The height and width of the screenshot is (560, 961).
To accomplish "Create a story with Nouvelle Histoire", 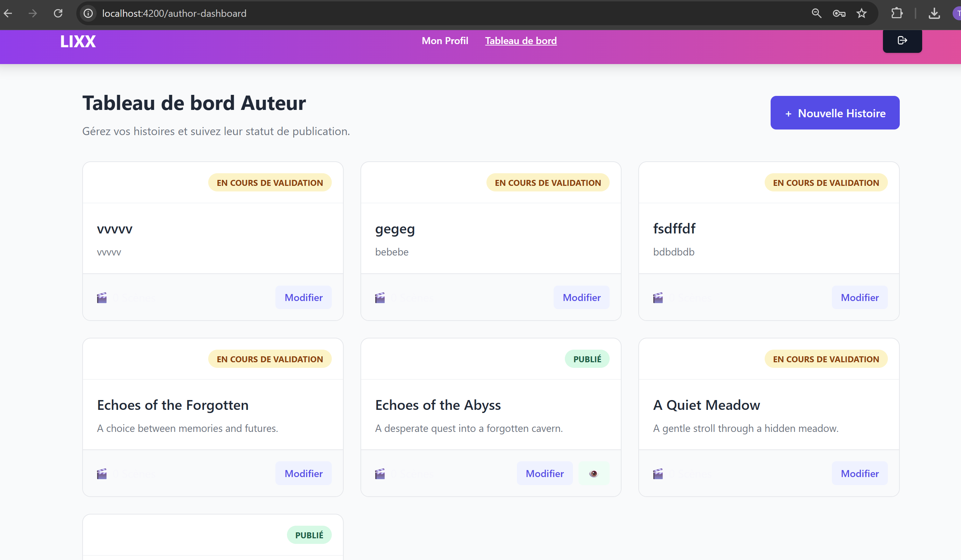I will tap(835, 113).
